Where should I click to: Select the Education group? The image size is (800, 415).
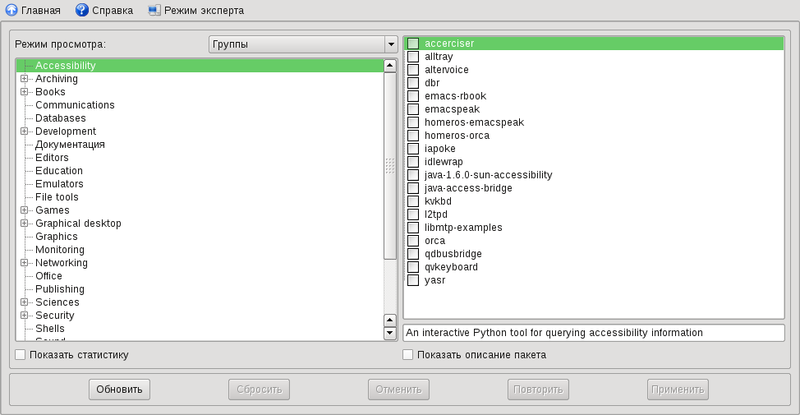click(x=59, y=171)
